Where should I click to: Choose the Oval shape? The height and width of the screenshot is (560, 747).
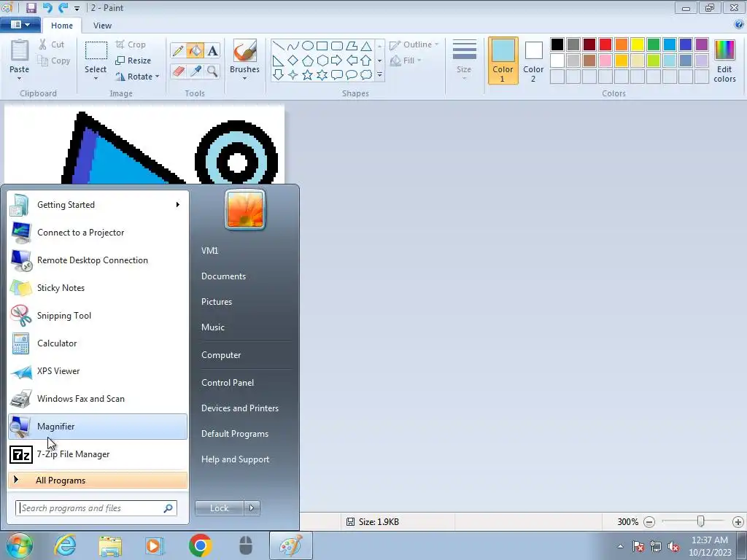pos(308,46)
